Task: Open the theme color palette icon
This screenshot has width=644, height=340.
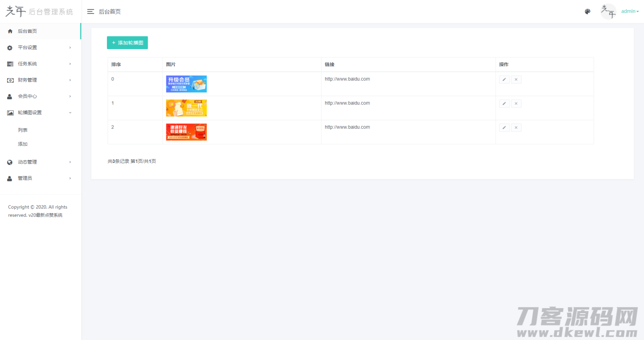Action: click(x=587, y=12)
